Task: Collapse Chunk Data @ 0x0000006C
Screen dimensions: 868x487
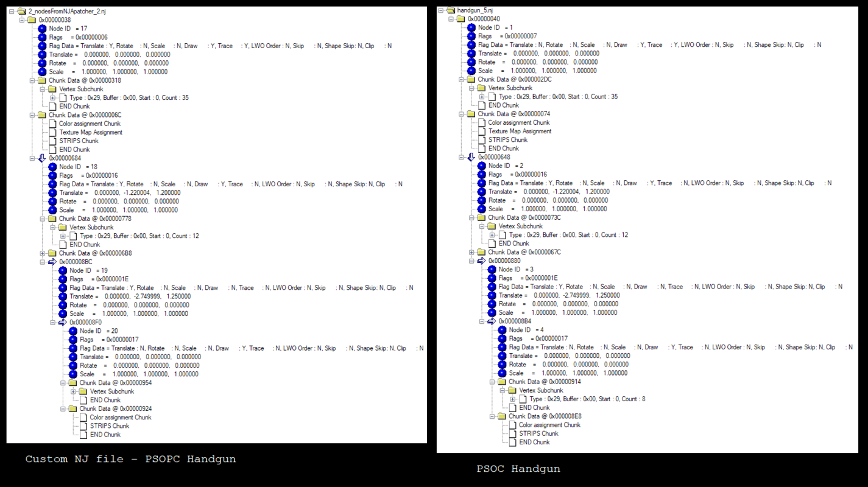Action: point(32,115)
